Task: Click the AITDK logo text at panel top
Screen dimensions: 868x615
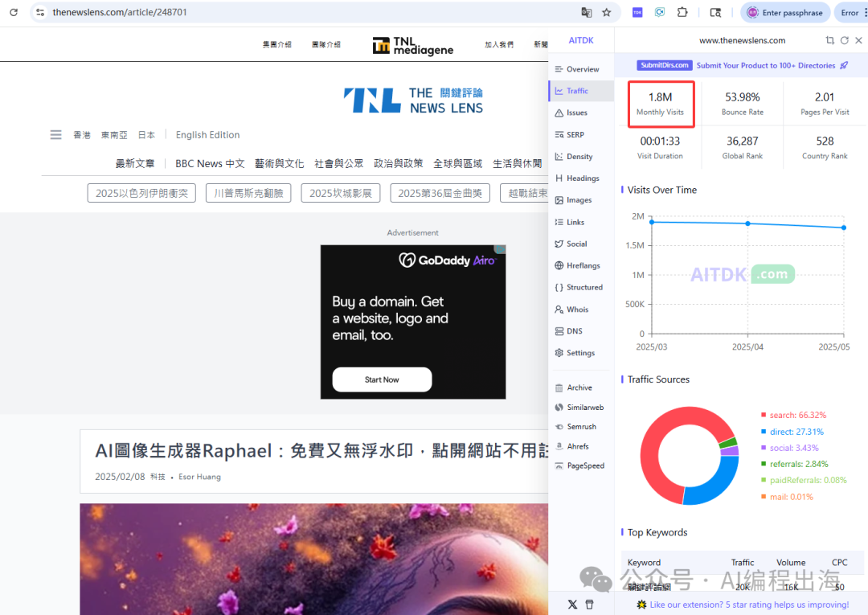Action: [581, 40]
